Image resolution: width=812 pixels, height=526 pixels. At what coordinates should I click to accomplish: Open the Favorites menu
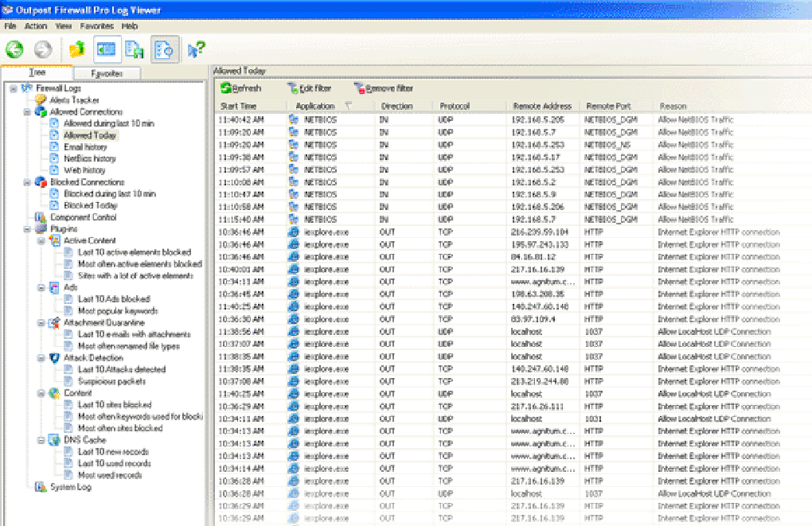click(x=96, y=26)
